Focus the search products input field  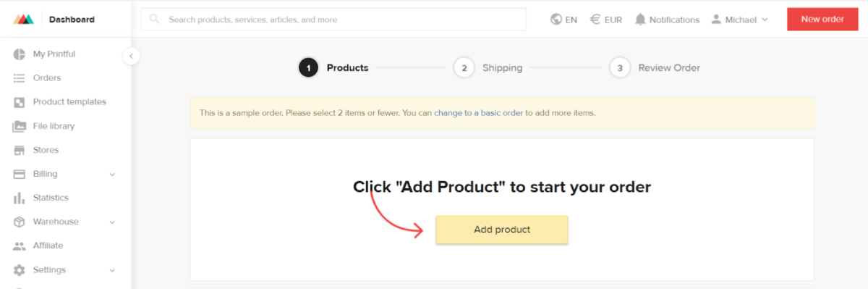click(x=333, y=20)
